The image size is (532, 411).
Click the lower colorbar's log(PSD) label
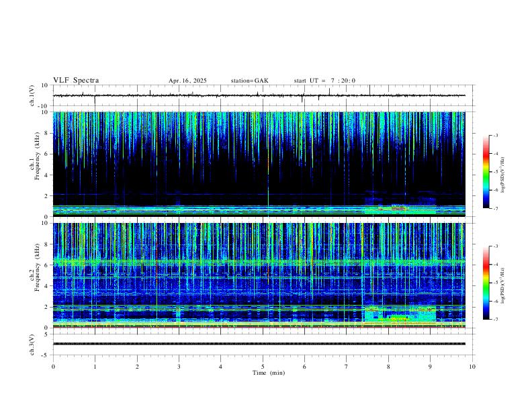504,286
